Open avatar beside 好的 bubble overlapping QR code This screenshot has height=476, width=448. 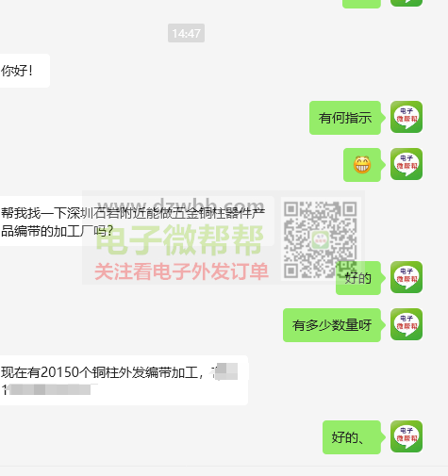[407, 277]
